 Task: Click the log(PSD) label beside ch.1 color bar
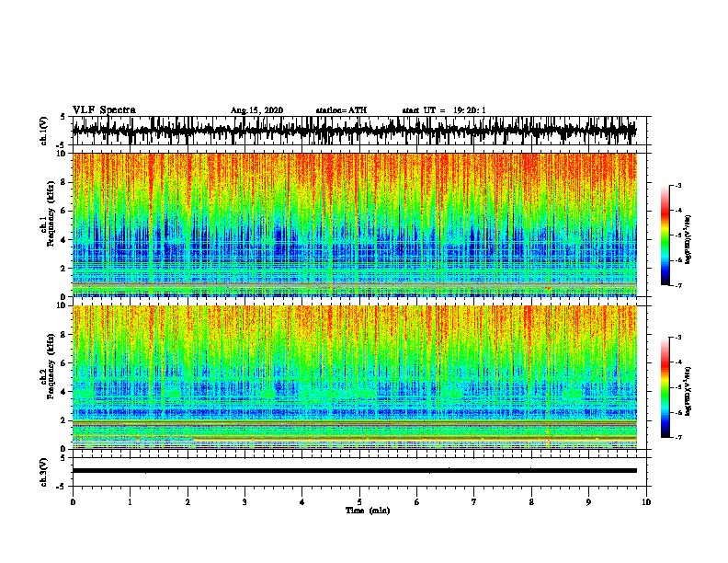[x=688, y=239]
